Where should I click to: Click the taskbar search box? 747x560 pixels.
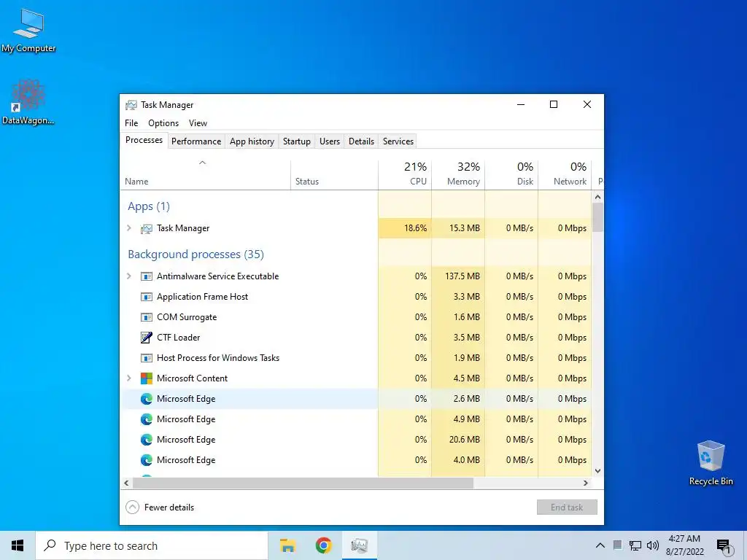(152, 545)
